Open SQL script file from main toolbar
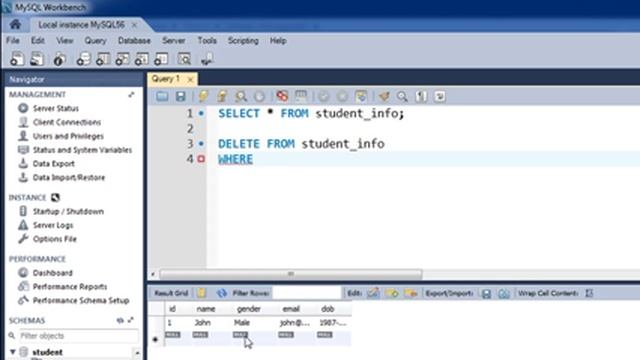Image resolution: width=640 pixels, height=360 pixels. [37, 59]
